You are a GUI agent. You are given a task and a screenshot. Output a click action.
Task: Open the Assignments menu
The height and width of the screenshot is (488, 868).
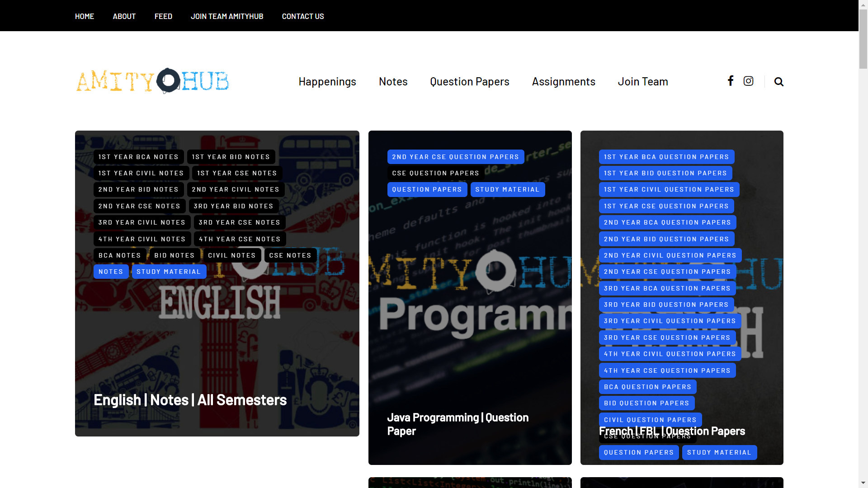tap(563, 81)
